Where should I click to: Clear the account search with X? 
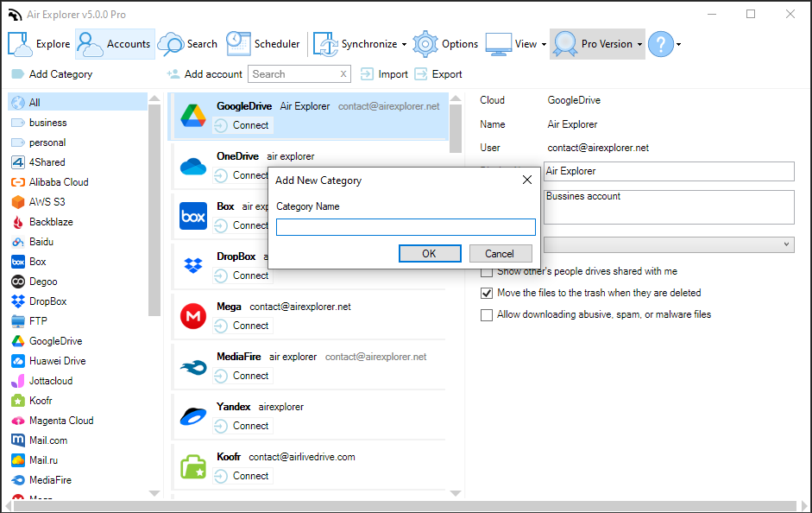point(343,74)
